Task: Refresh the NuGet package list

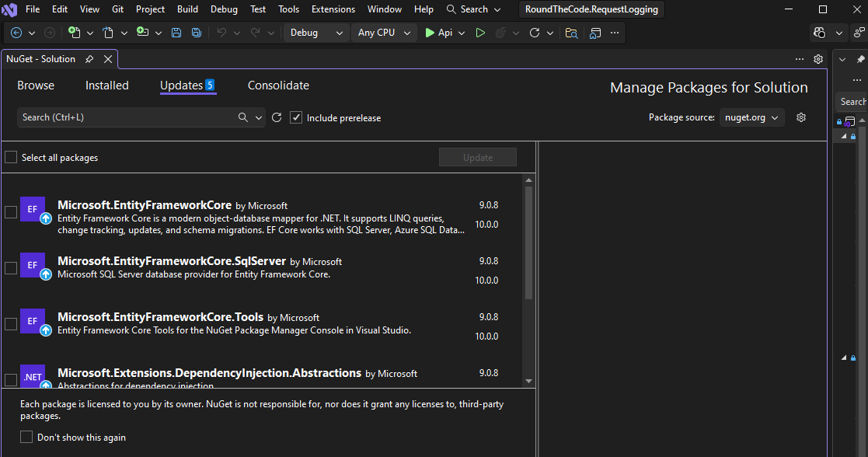Action: (x=277, y=117)
